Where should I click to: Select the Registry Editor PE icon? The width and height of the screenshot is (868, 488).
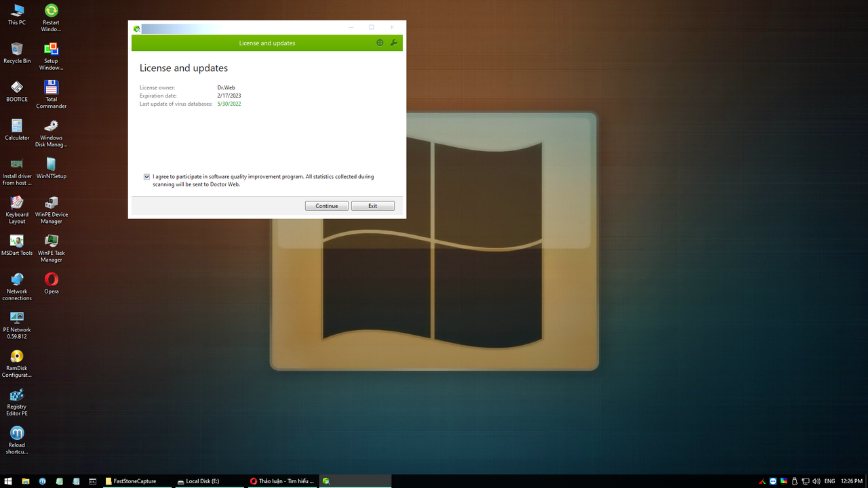pyautogui.click(x=17, y=403)
